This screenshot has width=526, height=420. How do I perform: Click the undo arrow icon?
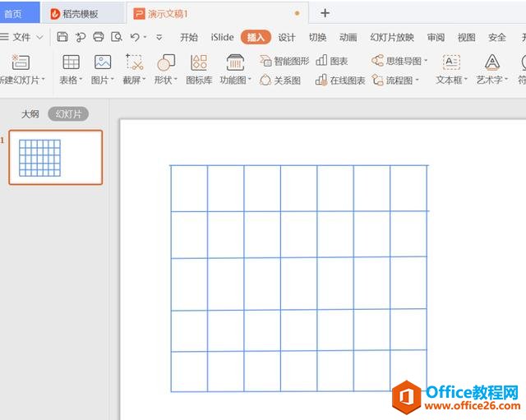(x=134, y=37)
